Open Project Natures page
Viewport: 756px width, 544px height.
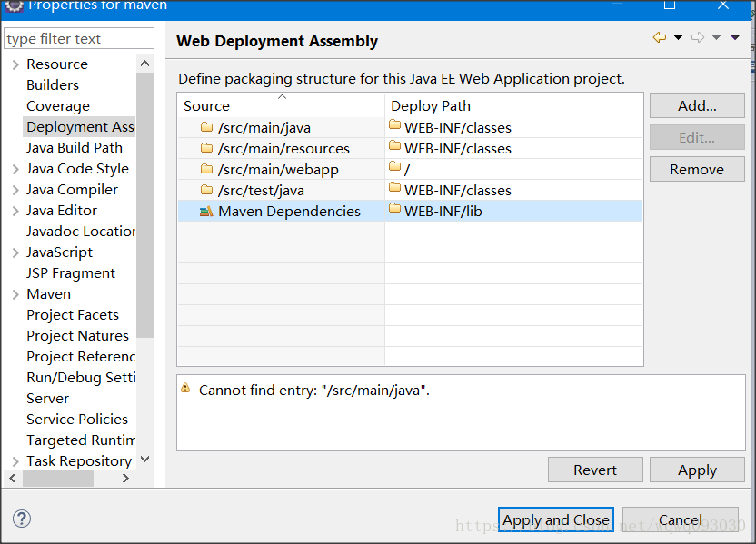click(77, 336)
